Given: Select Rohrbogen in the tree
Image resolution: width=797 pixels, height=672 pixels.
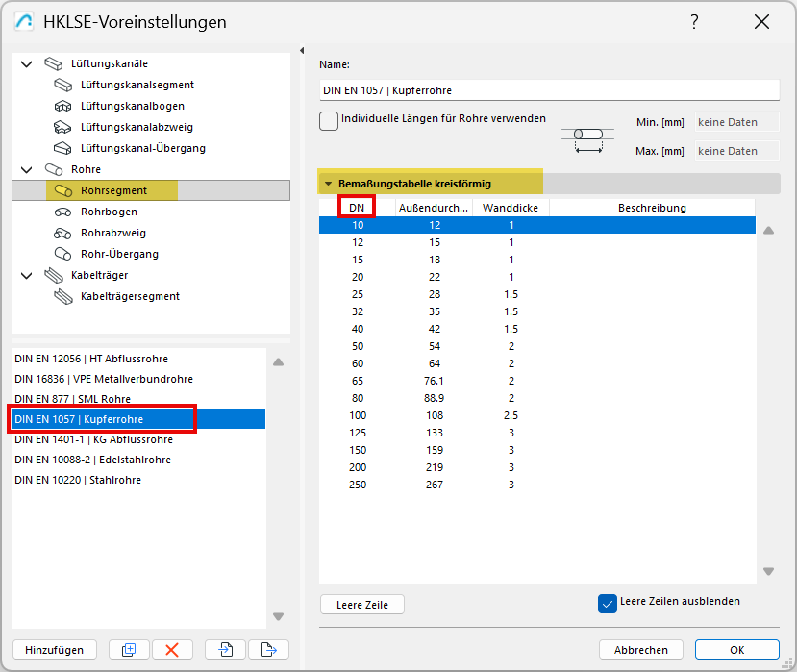Looking at the screenshot, I should pyautogui.click(x=109, y=212).
